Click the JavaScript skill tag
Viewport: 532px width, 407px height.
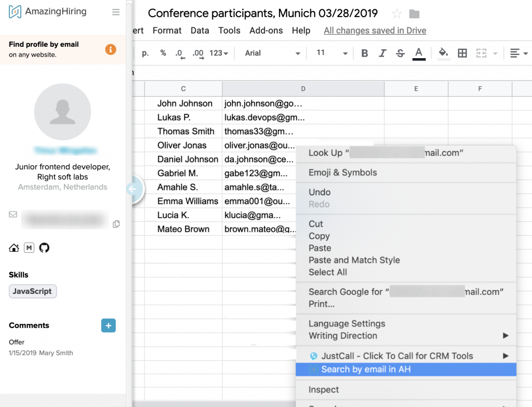(33, 291)
